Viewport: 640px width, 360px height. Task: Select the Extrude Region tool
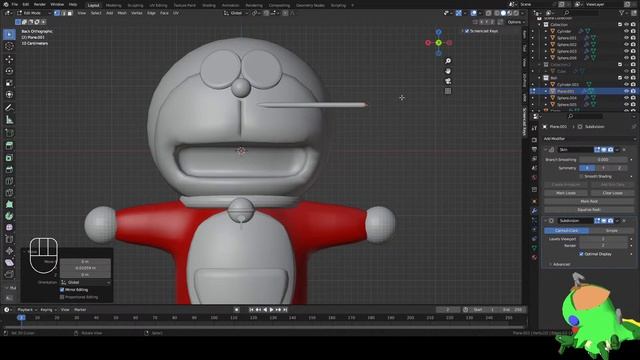pyautogui.click(x=9, y=146)
